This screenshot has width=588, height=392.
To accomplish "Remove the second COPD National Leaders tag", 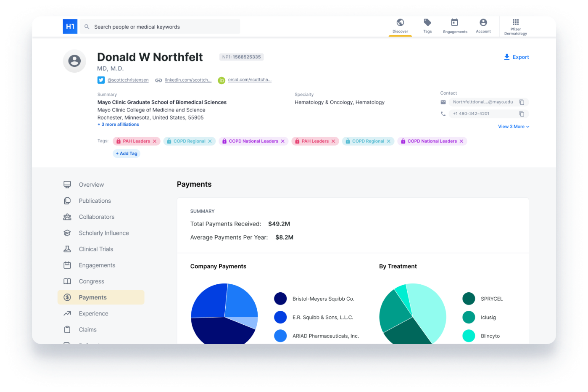I will coord(461,141).
